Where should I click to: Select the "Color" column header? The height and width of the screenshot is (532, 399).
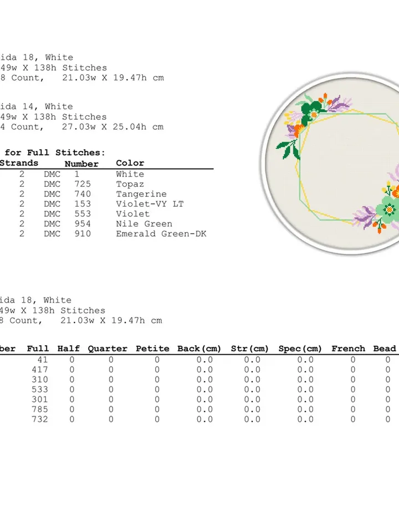(x=130, y=163)
